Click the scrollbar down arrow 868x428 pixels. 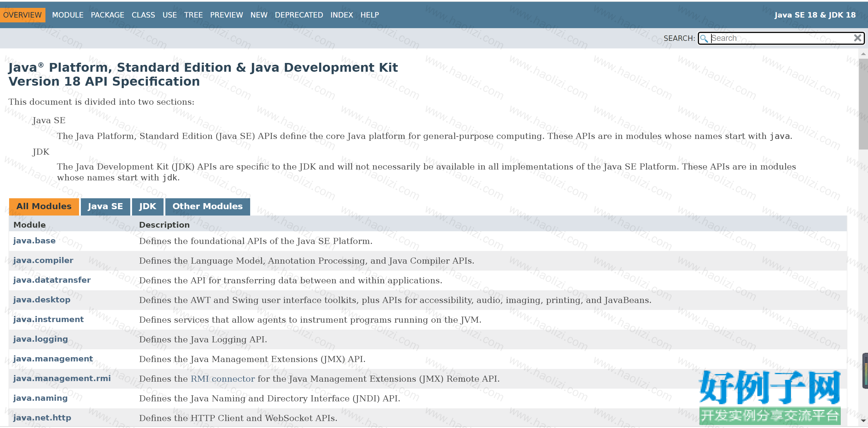point(863,421)
